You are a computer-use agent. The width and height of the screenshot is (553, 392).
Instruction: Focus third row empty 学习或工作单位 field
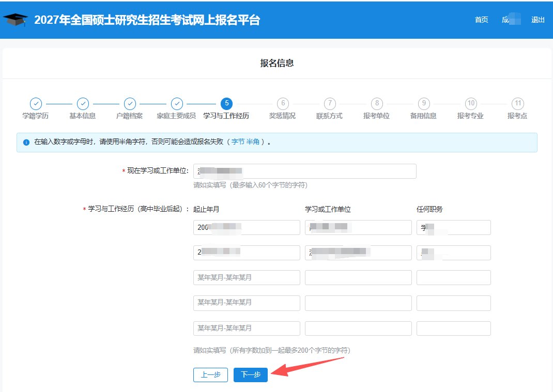point(358,278)
